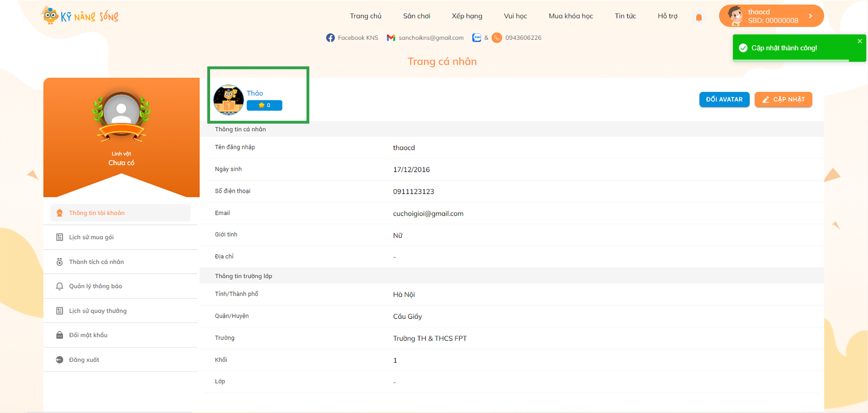Open the Trang chủ menu

coord(365,16)
